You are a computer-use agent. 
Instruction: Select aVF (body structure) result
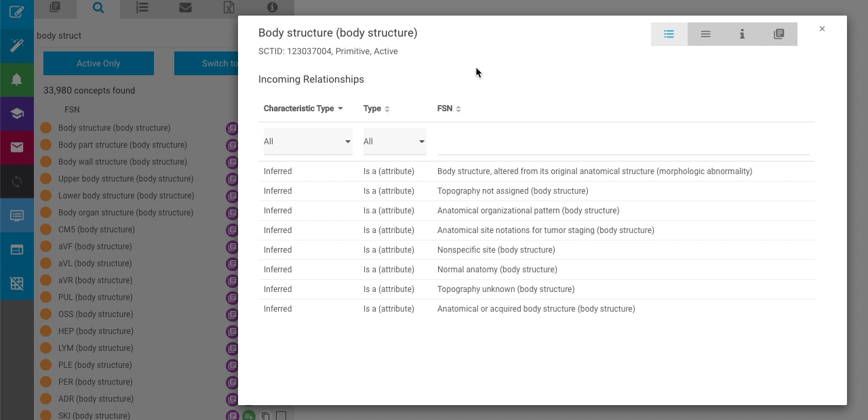(x=95, y=247)
